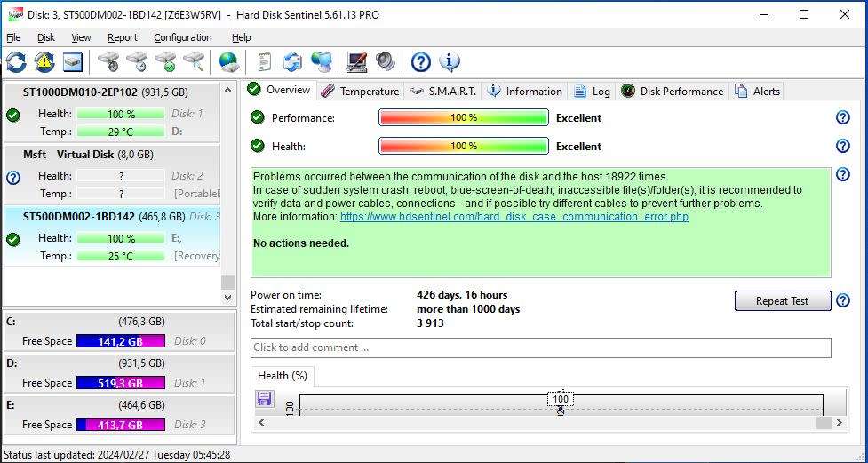Viewport: 868px width, 463px height.
Task: Click the D: drive free space bar
Action: (x=121, y=383)
